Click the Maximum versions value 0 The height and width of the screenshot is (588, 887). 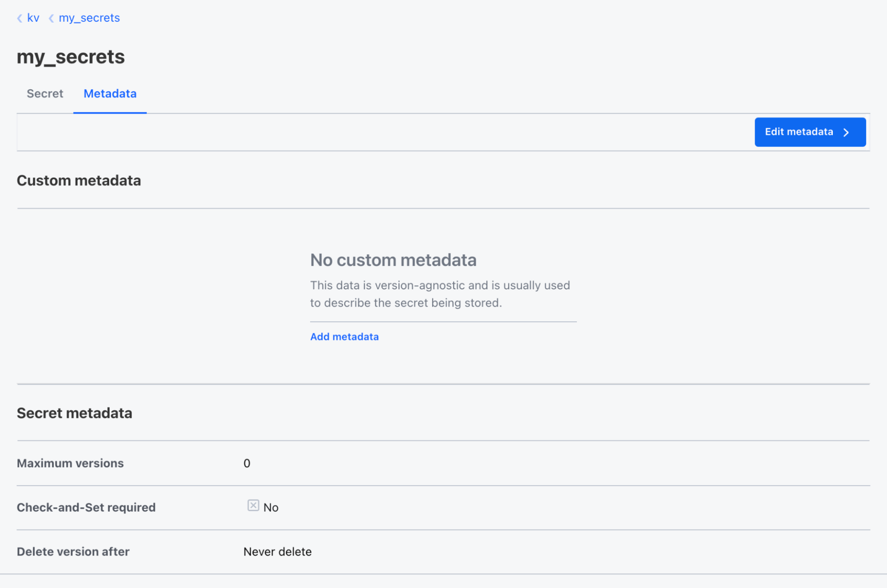click(247, 463)
